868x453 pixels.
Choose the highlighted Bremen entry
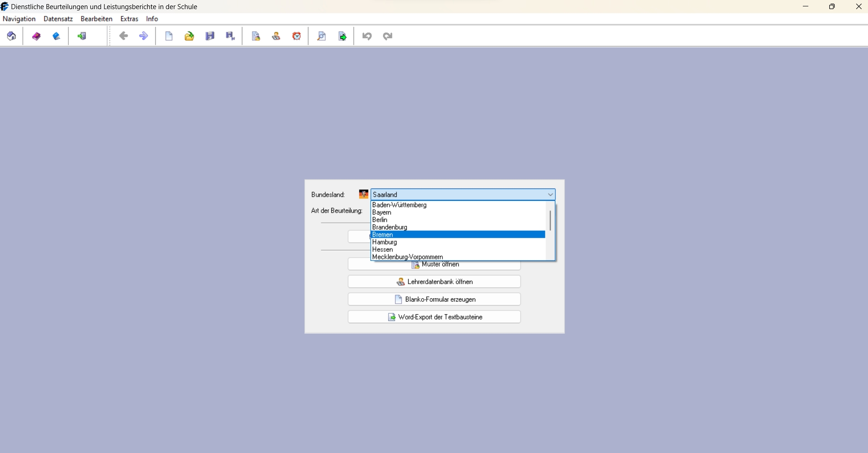pos(458,234)
